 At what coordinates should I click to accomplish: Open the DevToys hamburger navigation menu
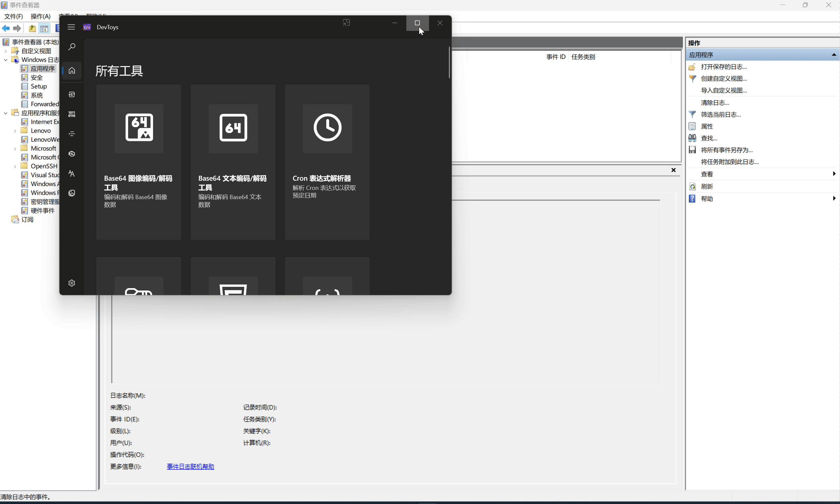pos(71,27)
